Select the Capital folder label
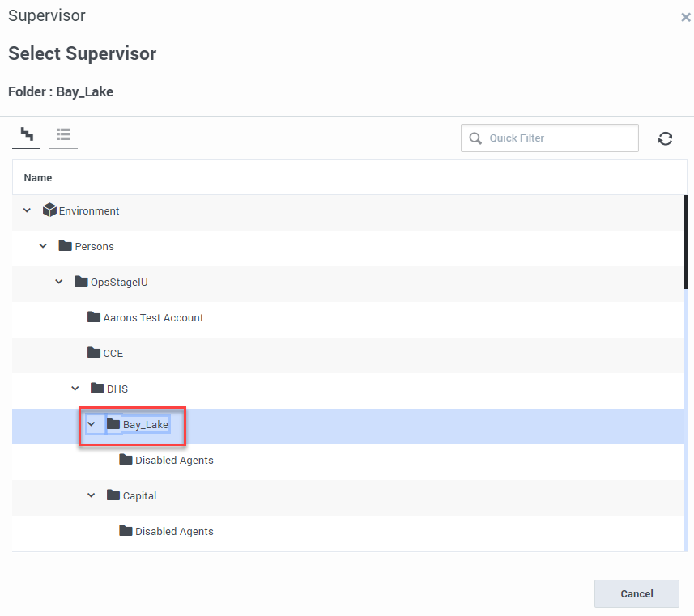 [x=139, y=496]
